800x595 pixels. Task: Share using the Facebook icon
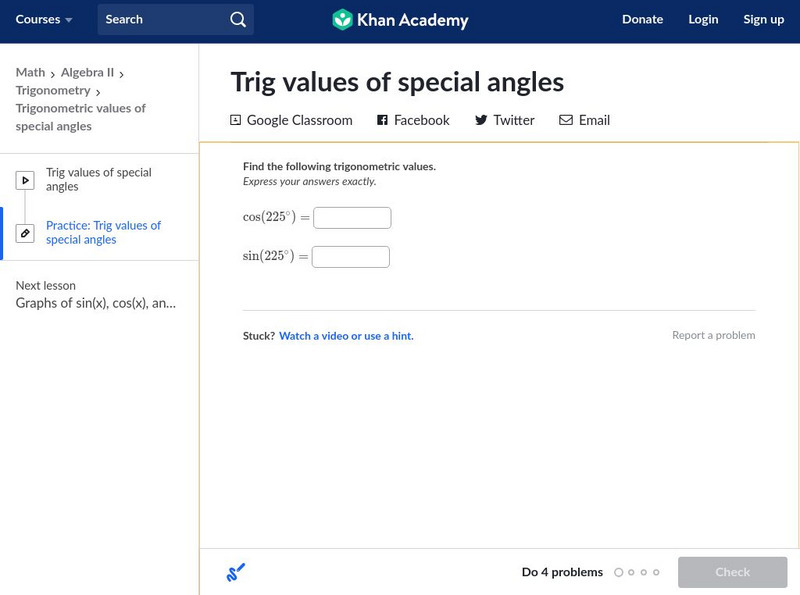[x=382, y=120]
